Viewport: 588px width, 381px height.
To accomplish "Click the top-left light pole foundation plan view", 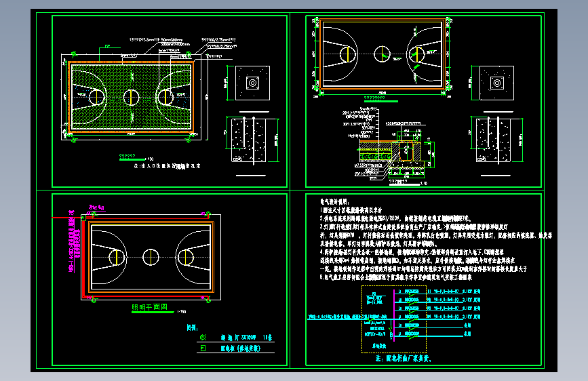I will pyautogui.click(x=252, y=83).
